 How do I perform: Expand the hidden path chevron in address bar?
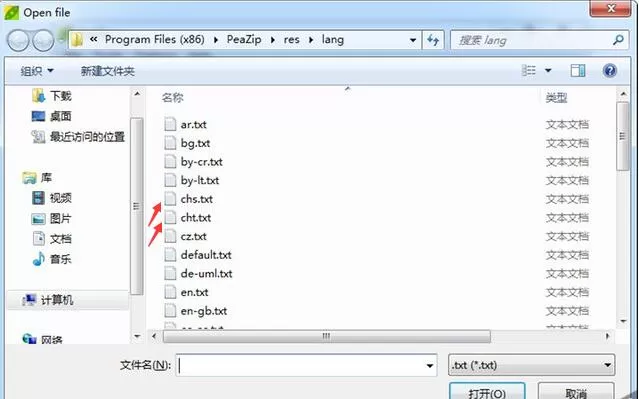[93, 40]
